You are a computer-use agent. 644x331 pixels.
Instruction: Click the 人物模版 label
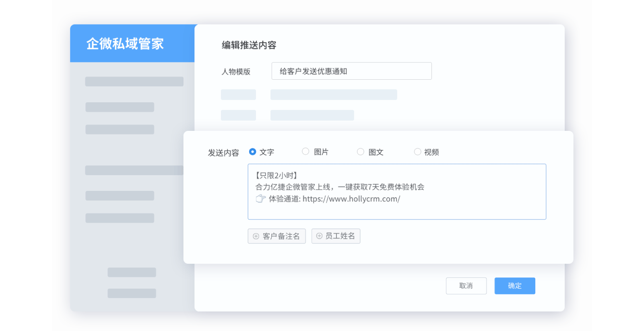[x=236, y=72]
